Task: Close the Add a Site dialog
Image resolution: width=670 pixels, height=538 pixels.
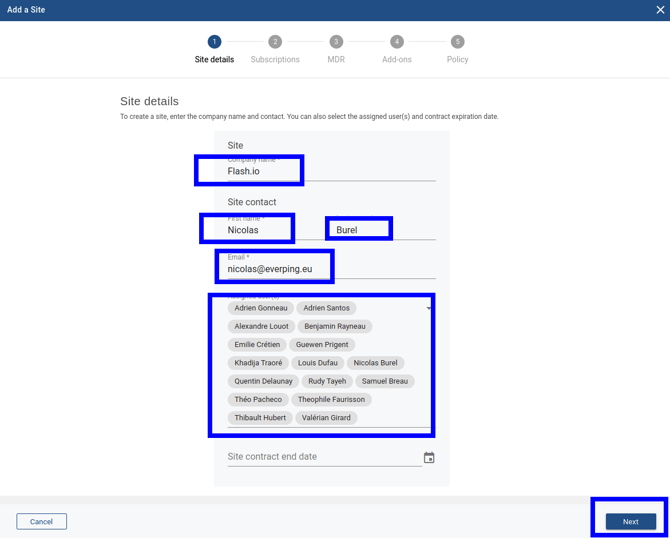Action: [x=660, y=10]
